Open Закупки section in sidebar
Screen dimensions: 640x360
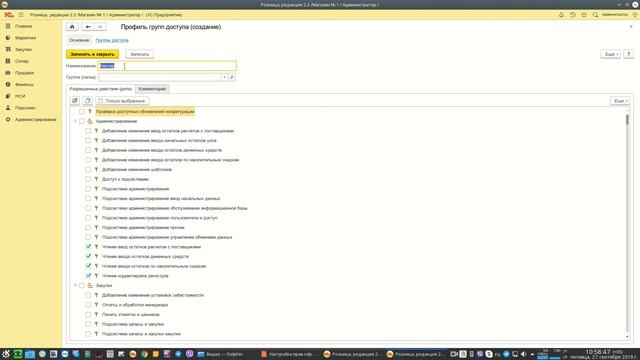pyautogui.click(x=23, y=49)
